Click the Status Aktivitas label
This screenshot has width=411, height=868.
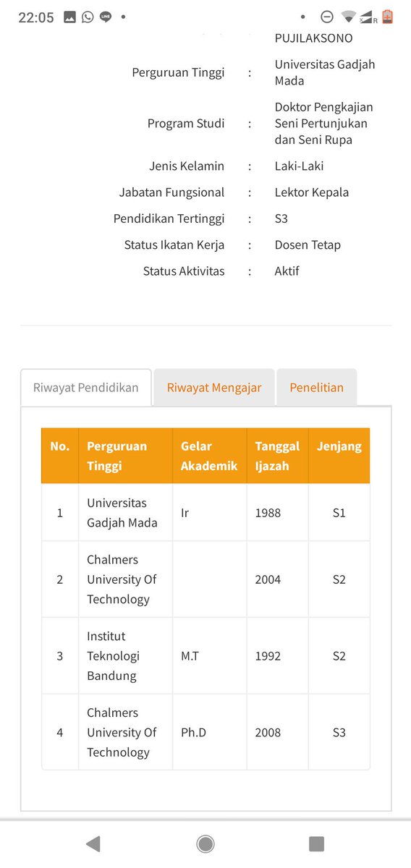coord(184,271)
